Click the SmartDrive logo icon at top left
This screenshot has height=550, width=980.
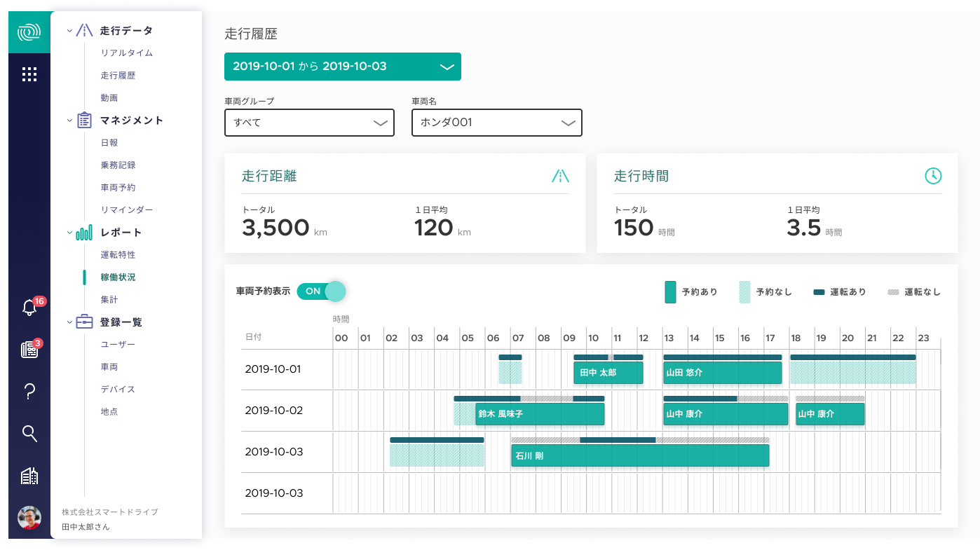click(29, 32)
